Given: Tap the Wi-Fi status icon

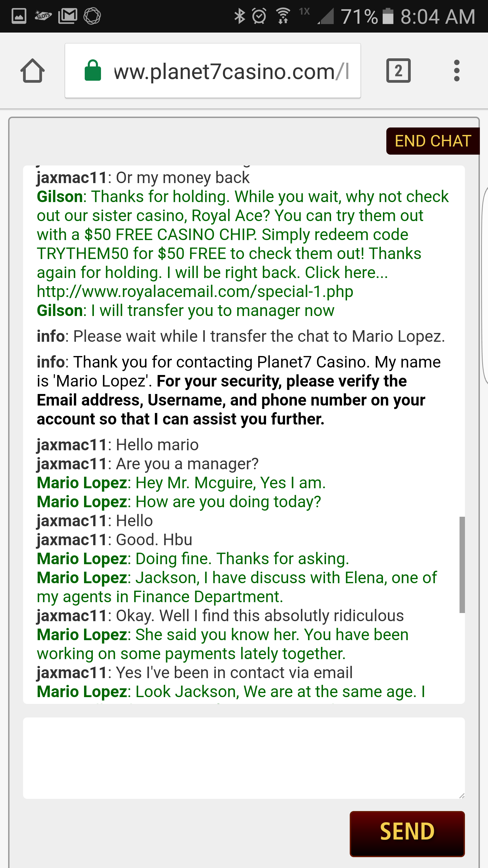Looking at the screenshot, I should coord(283,16).
